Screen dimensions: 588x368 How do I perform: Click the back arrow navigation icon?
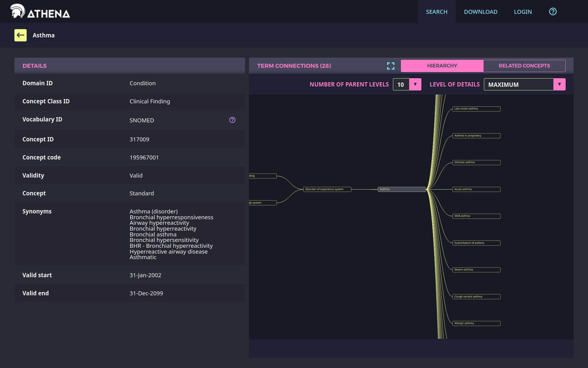(x=20, y=35)
